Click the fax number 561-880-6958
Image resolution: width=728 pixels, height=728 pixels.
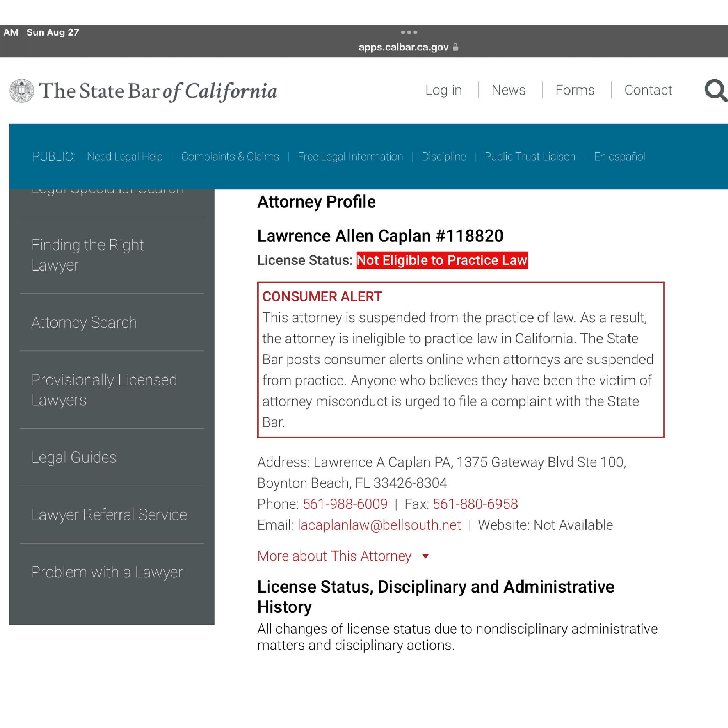pos(475,504)
